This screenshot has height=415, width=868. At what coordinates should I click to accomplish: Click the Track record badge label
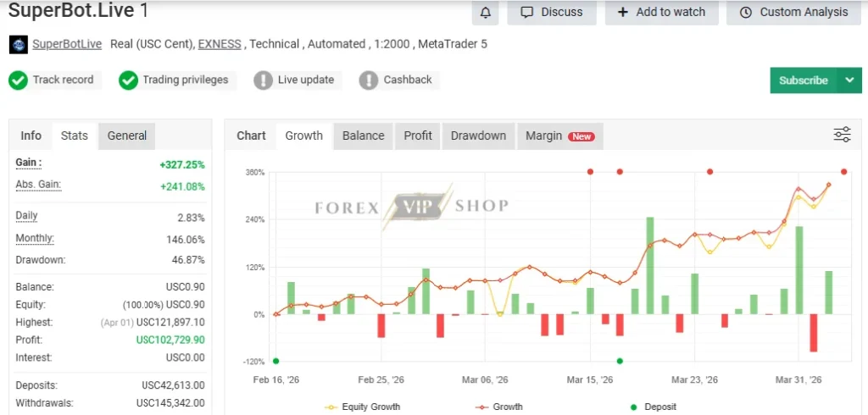coord(63,80)
